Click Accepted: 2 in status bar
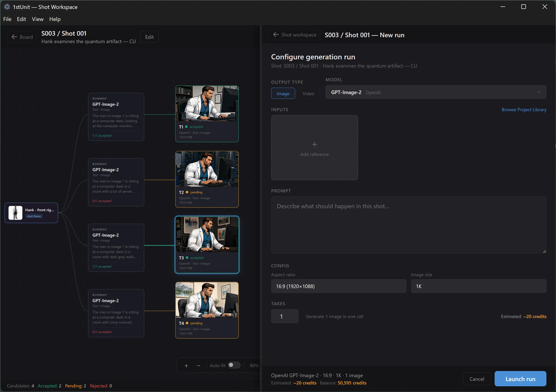Image resolution: width=556 pixels, height=392 pixels. 49,386
